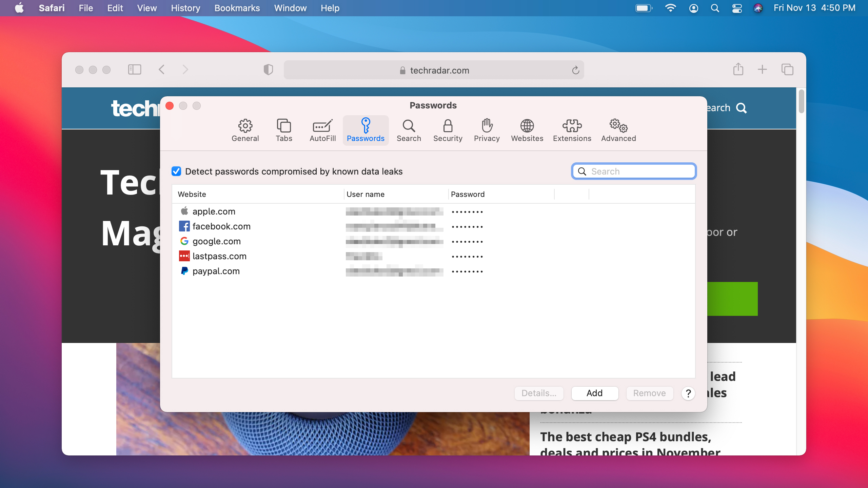This screenshot has height=488, width=868.
Task: Select the facebook.com password row
Action: pyautogui.click(x=433, y=226)
